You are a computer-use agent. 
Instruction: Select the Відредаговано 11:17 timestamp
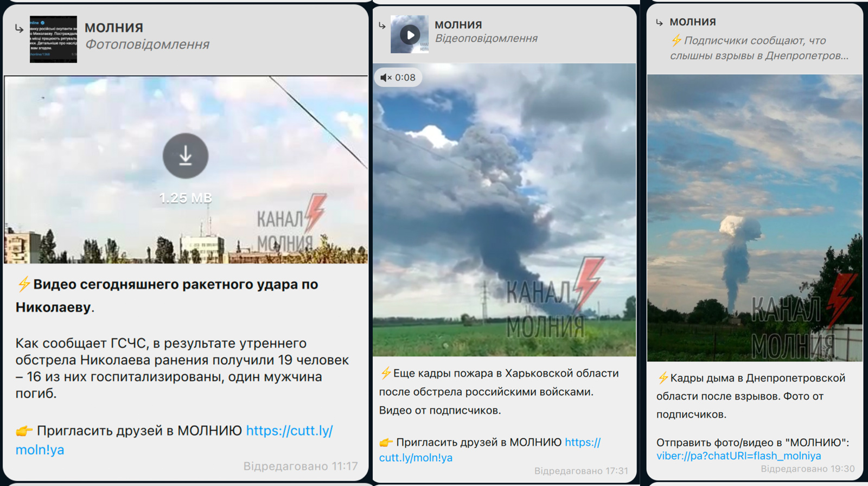[301, 466]
